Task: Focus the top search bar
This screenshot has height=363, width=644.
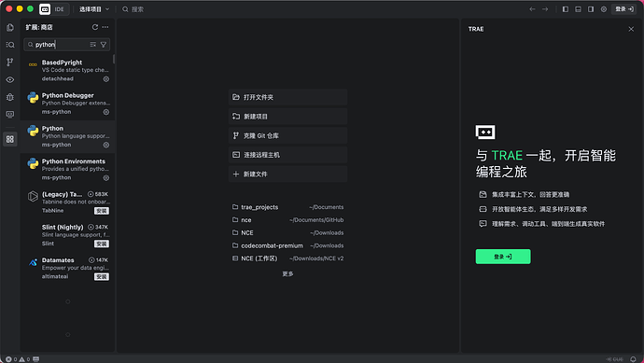Action: coord(133,9)
